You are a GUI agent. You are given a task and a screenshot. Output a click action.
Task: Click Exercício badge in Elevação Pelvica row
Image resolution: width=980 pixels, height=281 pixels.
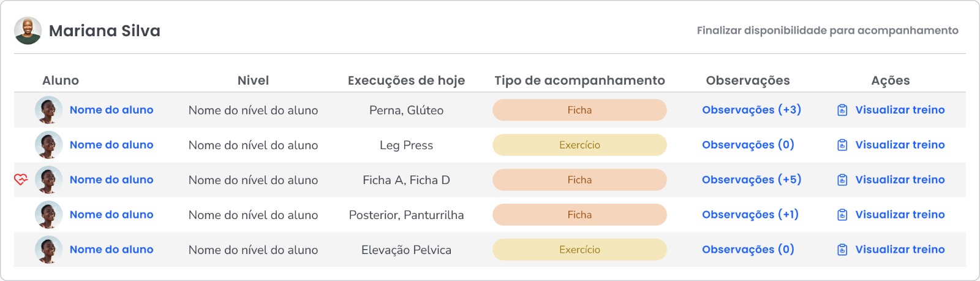pyautogui.click(x=579, y=250)
